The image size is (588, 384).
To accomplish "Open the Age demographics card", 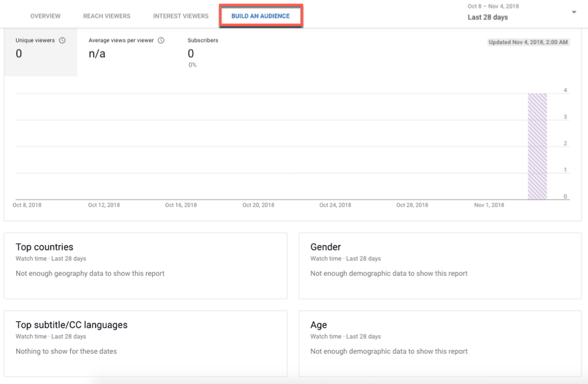I will (x=440, y=343).
